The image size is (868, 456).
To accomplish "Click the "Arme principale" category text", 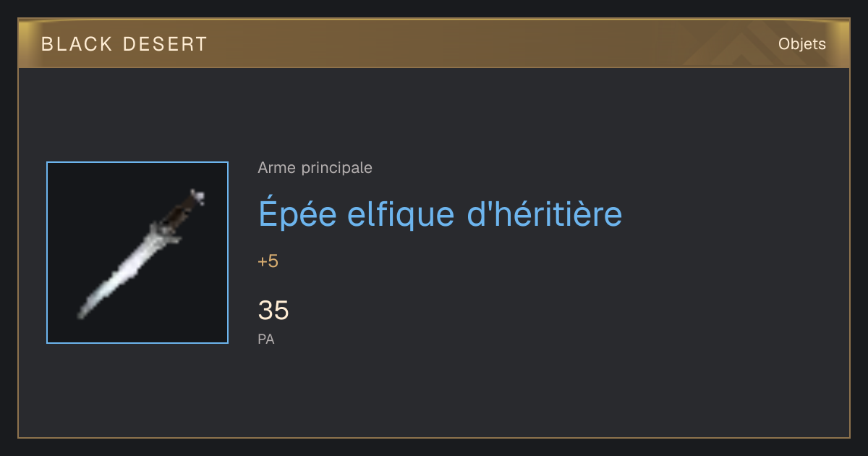I will (315, 168).
